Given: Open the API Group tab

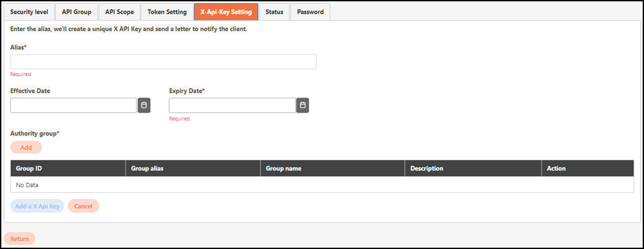Looking at the screenshot, I should pos(76,12).
